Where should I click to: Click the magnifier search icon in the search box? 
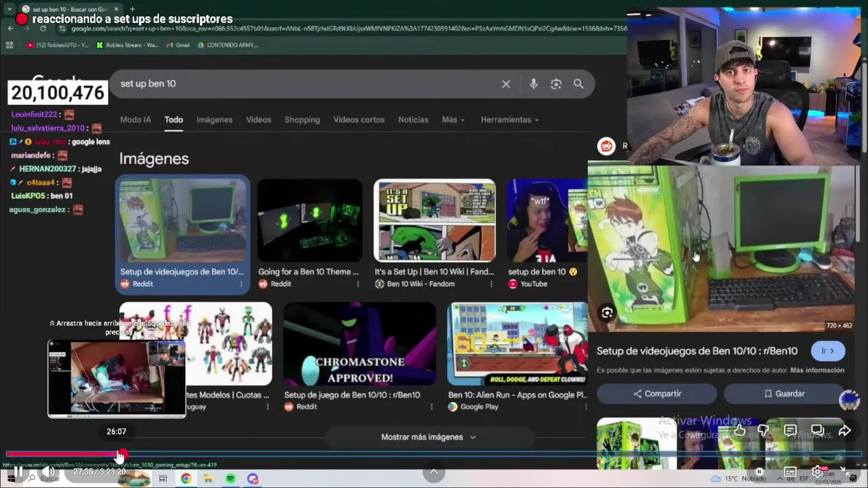tap(578, 84)
